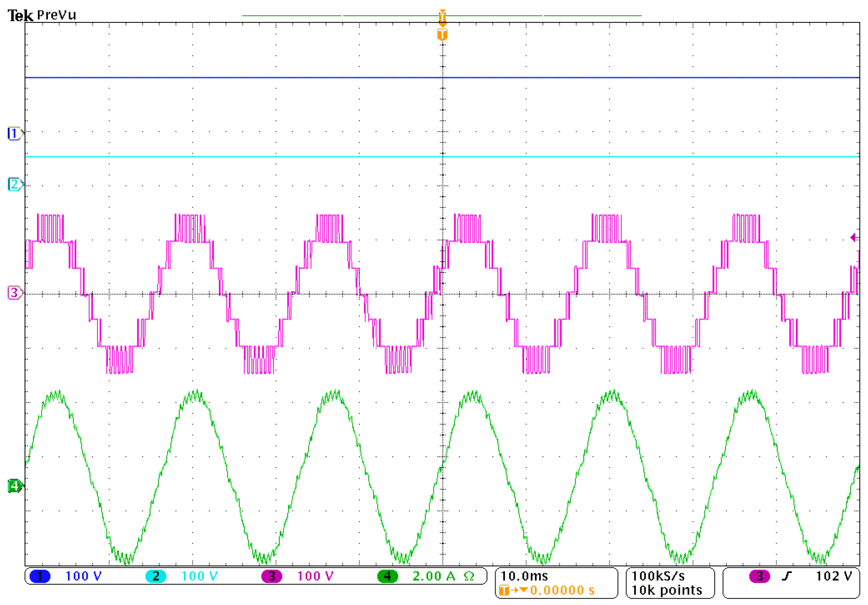Viewport: 868px width, 605px height.
Task: Click the channel 4 scale '2.00 A'
Action: pos(433,576)
